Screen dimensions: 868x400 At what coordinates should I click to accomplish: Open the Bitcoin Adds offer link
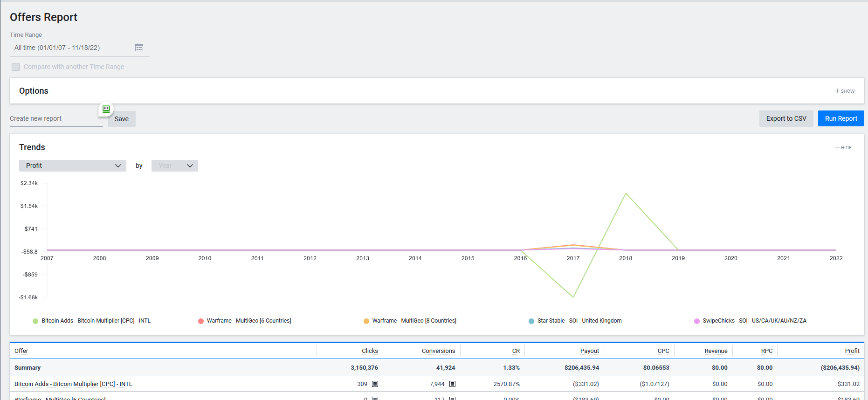click(x=73, y=384)
